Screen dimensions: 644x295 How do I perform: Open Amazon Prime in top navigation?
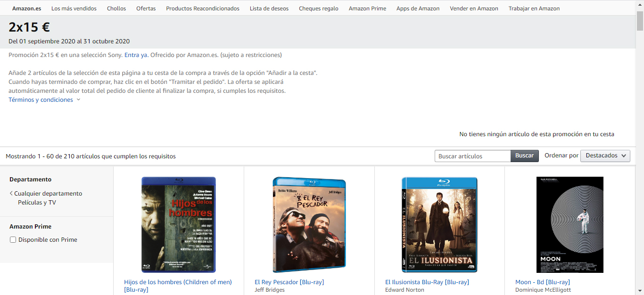tap(367, 8)
